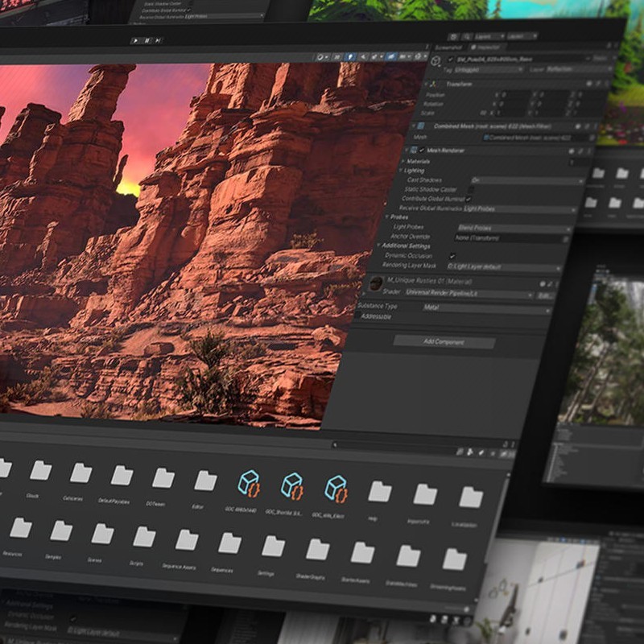The image size is (644, 644).
Task: Click the Add Component button
Action: (444, 341)
